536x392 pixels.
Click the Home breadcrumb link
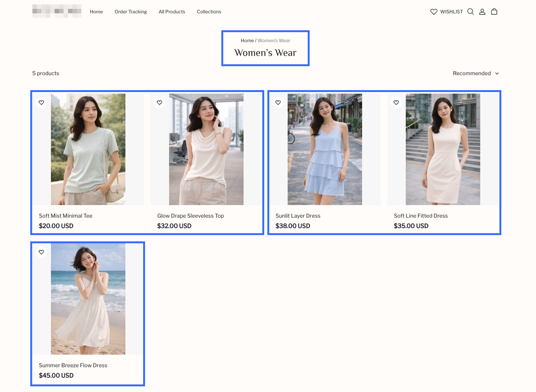(x=247, y=41)
